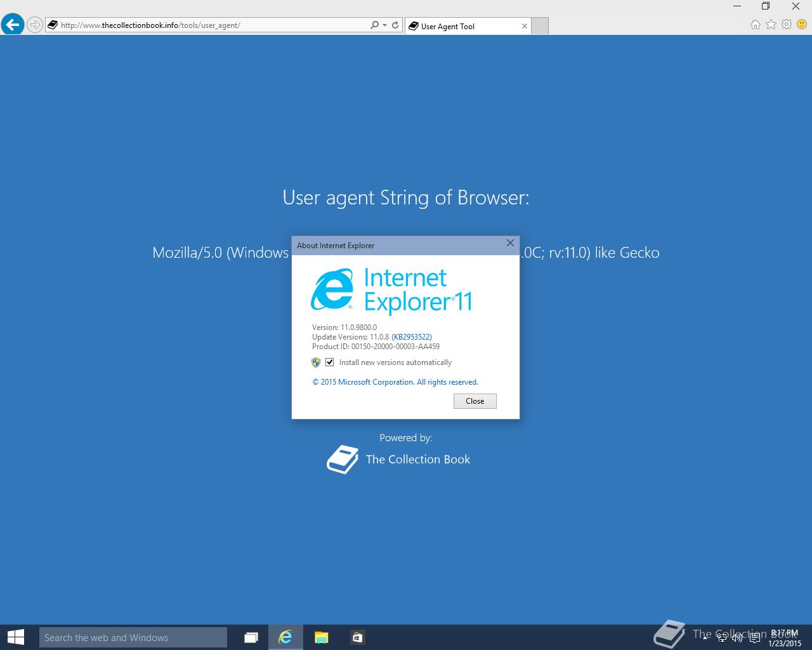This screenshot has width=812, height=650.
Task: Open the Home page icon
Action: 755,24
